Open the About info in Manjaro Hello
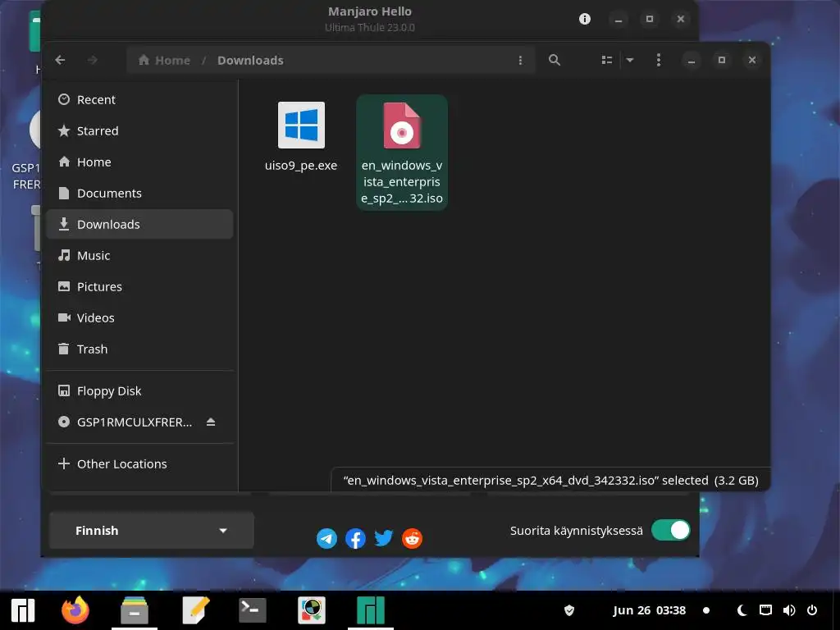This screenshot has width=840, height=630. (585, 20)
